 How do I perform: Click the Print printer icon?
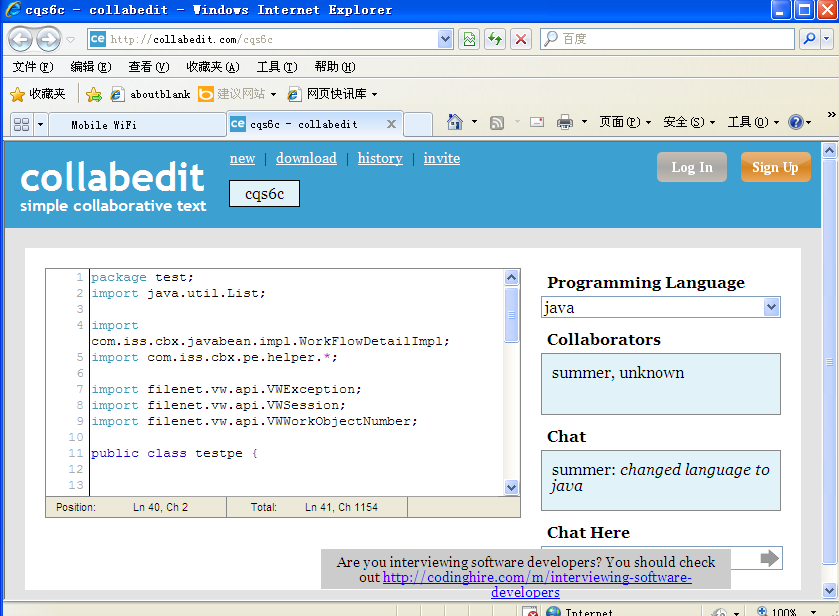(565, 123)
